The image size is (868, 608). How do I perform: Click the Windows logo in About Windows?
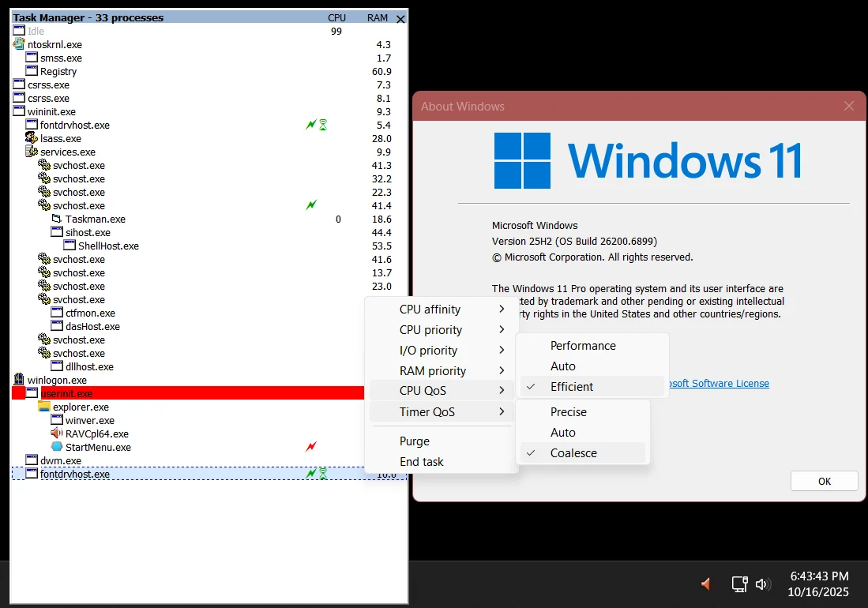point(522,160)
